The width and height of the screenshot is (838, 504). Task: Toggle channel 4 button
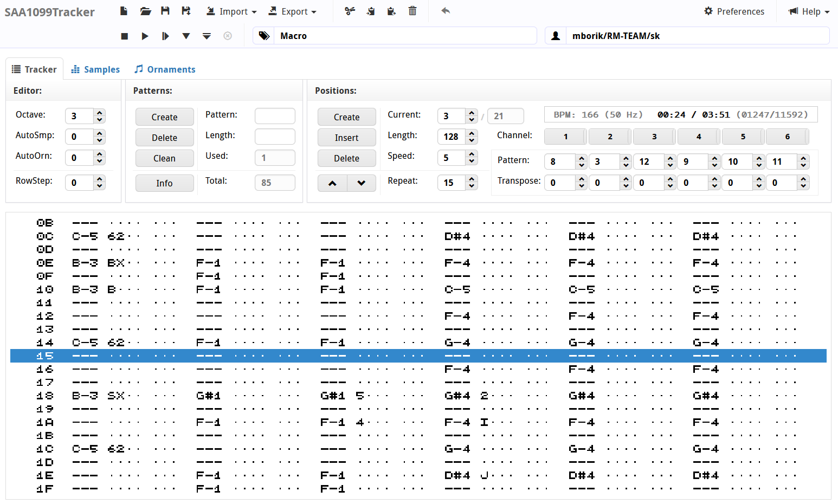coord(699,137)
